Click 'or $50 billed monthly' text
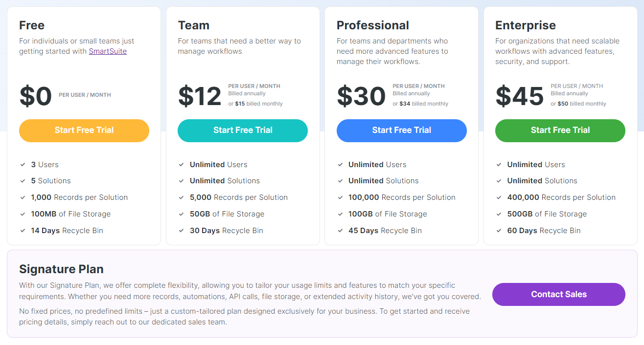 tap(578, 104)
